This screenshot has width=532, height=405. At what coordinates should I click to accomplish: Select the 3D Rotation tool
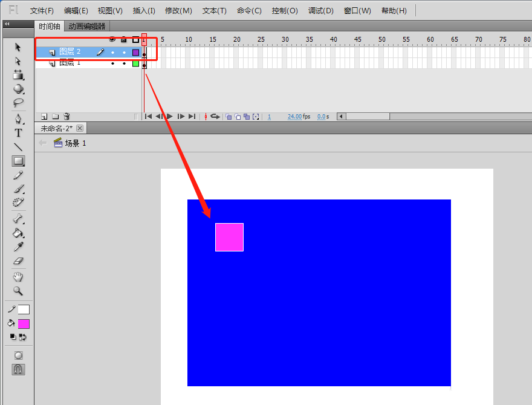18,89
